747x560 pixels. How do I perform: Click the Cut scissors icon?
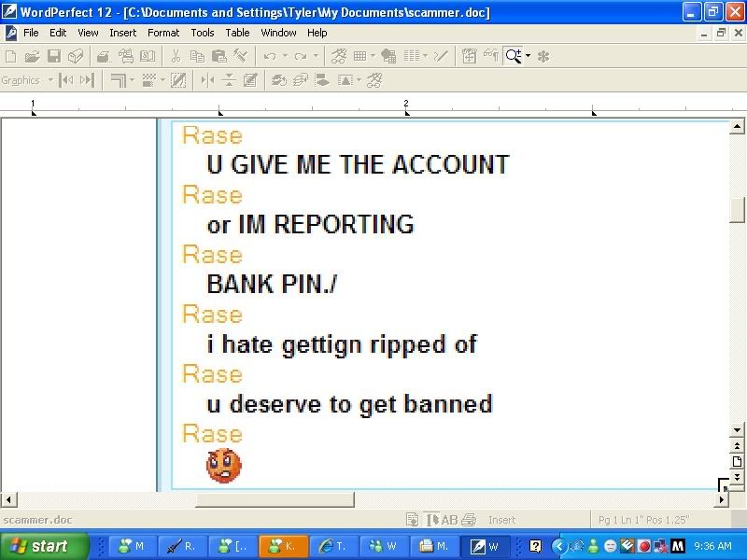click(175, 57)
